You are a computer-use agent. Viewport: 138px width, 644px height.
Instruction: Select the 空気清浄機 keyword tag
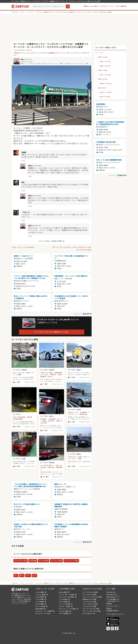click(33, 560)
